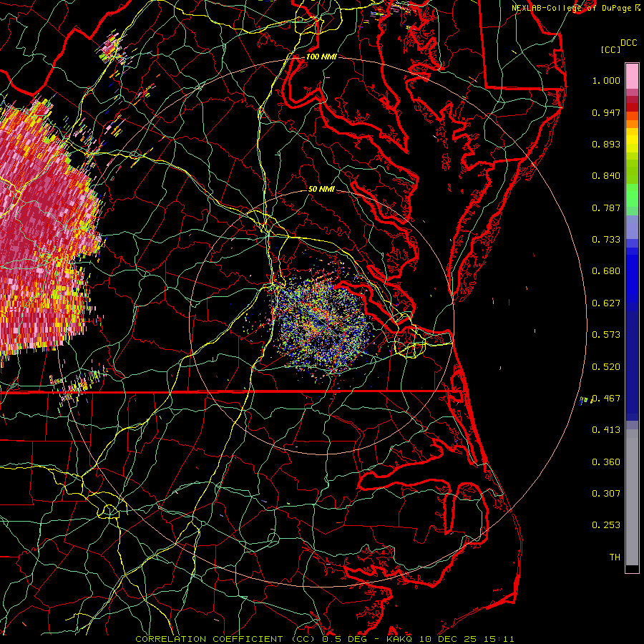The height and width of the screenshot is (644, 644).
Task: Click the Correlation Coefficient product caption at bottom
Action: coord(324,639)
